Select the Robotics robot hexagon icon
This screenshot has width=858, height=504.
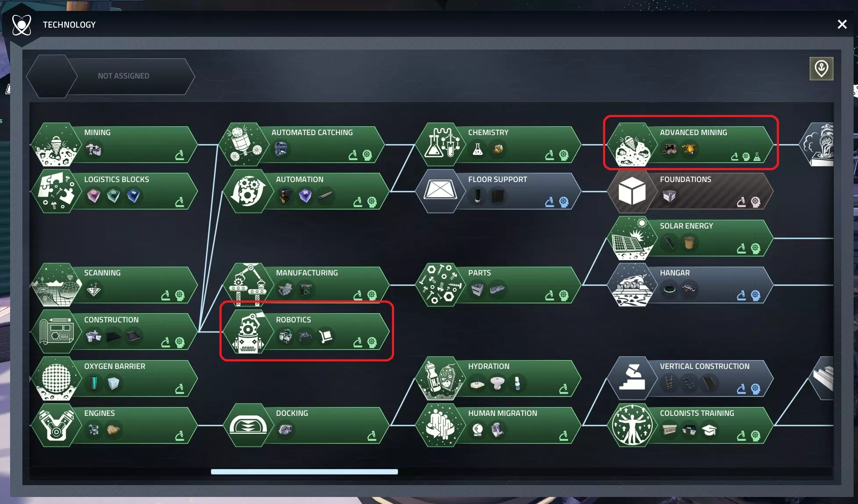pyautogui.click(x=248, y=332)
